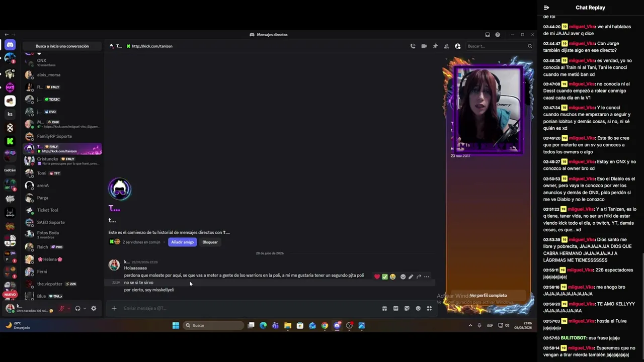
Task: Click the plus attach button in message box
Action: pyautogui.click(x=114, y=308)
